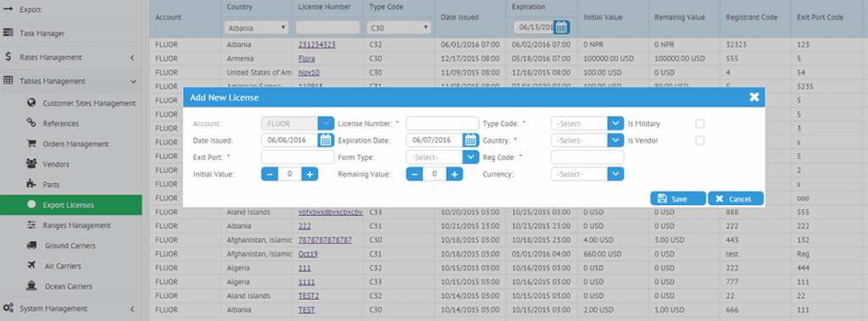Open Ranges Management in the sidebar
The image size is (868, 321).
[77, 225]
